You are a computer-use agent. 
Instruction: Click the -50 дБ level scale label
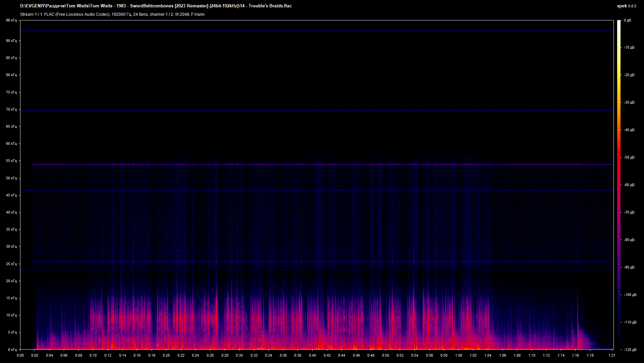click(629, 158)
